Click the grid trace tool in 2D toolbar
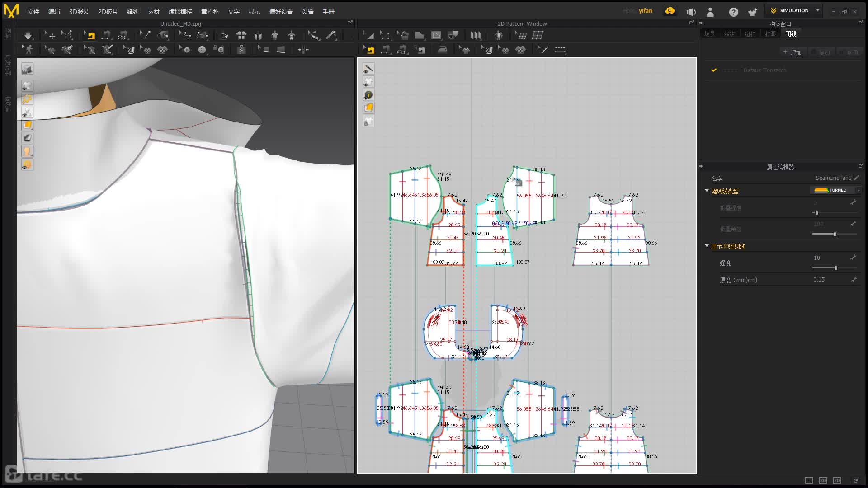This screenshot has height=488, width=868. (538, 35)
